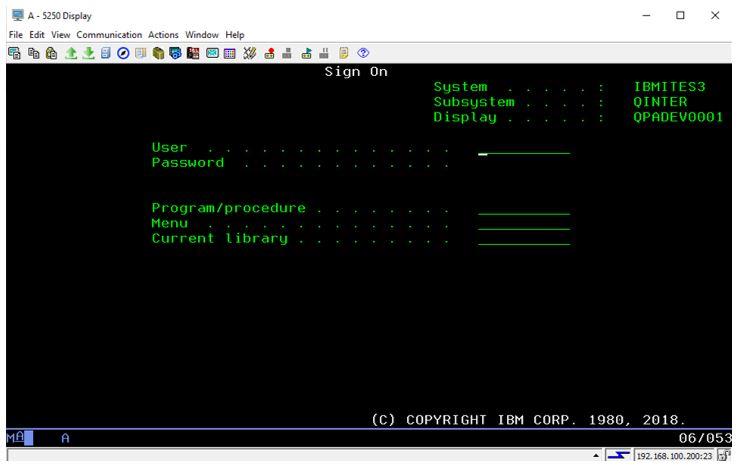This screenshot has width=742, height=473.
Task: Click the IBM CORP copyright line
Action: pos(528,420)
